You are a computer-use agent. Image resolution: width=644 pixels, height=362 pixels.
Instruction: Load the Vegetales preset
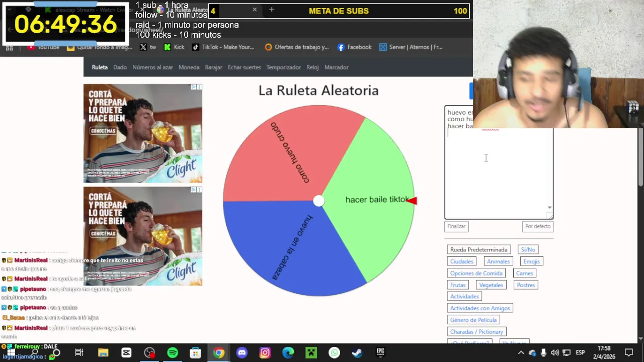pos(491,285)
